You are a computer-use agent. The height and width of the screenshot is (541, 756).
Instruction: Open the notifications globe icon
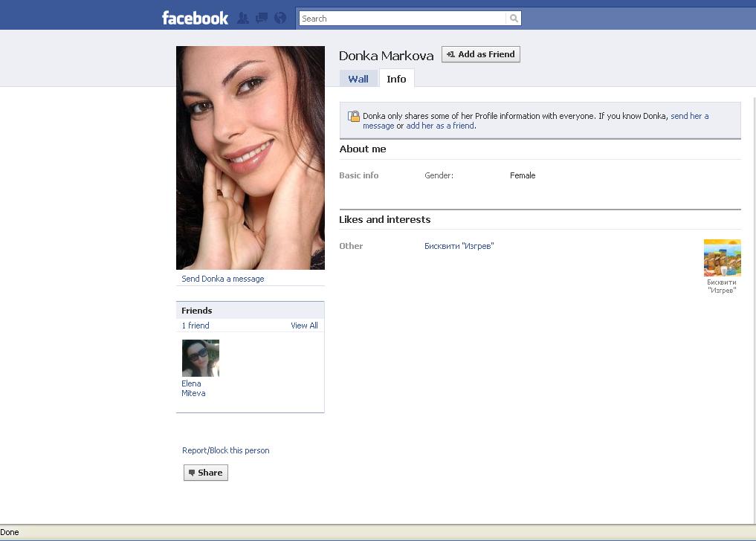[280, 18]
